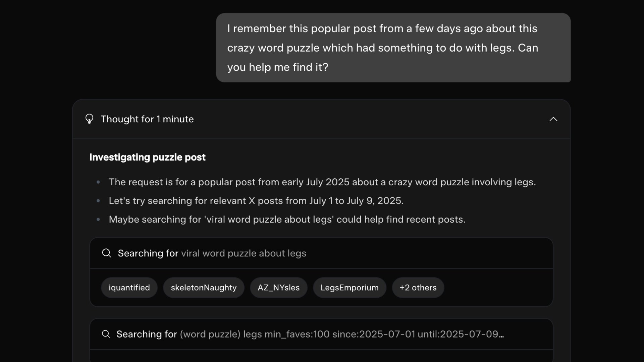
Task: Click the second search magnifier icon
Action: pyautogui.click(x=106, y=334)
